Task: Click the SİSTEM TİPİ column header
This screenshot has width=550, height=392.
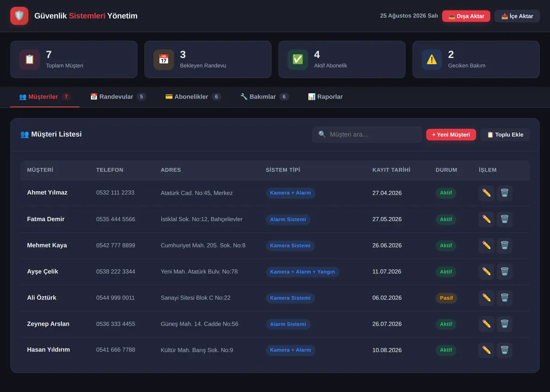Action: [x=283, y=170]
